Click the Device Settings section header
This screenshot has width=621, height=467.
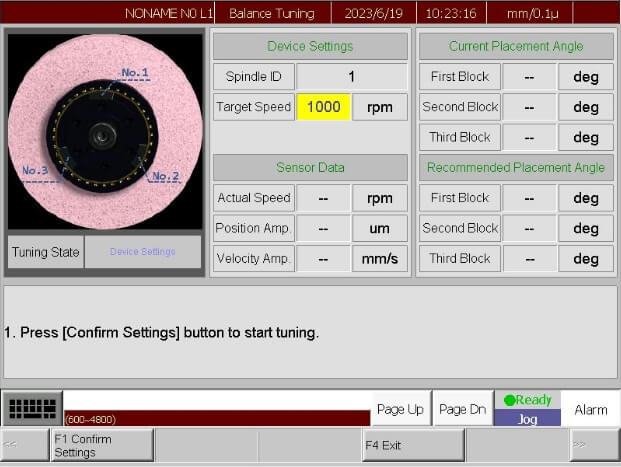point(310,46)
